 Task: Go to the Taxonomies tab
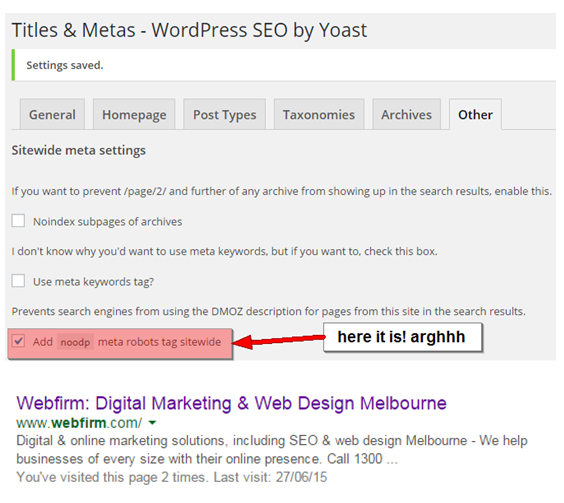click(319, 114)
